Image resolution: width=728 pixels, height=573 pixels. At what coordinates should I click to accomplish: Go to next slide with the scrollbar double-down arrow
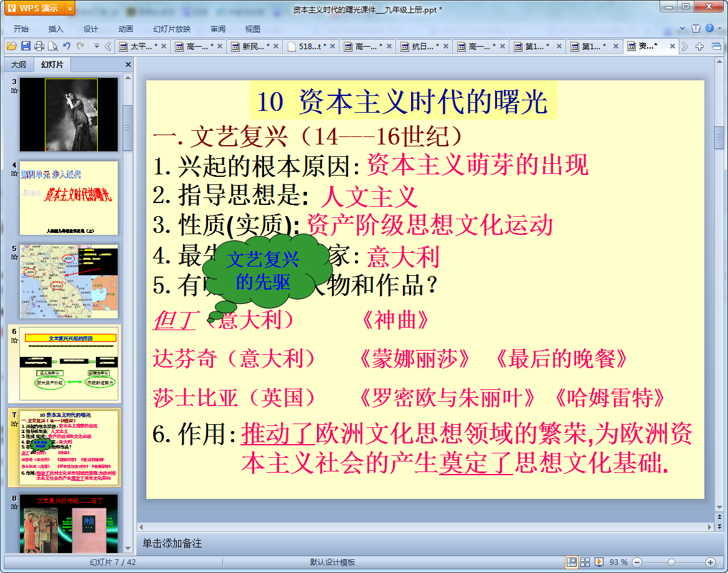point(719,526)
